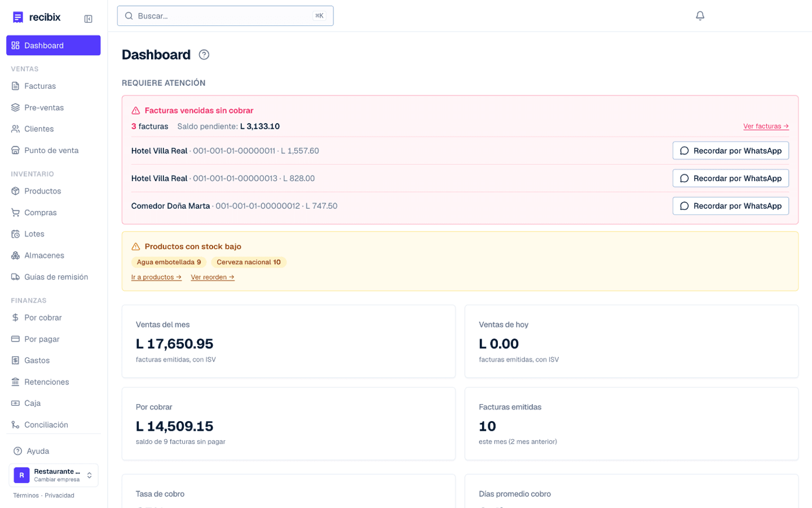The height and width of the screenshot is (508, 812).
Task: Remind Hotel Villa Real invoice 00000013 via WhatsApp
Action: click(730, 178)
